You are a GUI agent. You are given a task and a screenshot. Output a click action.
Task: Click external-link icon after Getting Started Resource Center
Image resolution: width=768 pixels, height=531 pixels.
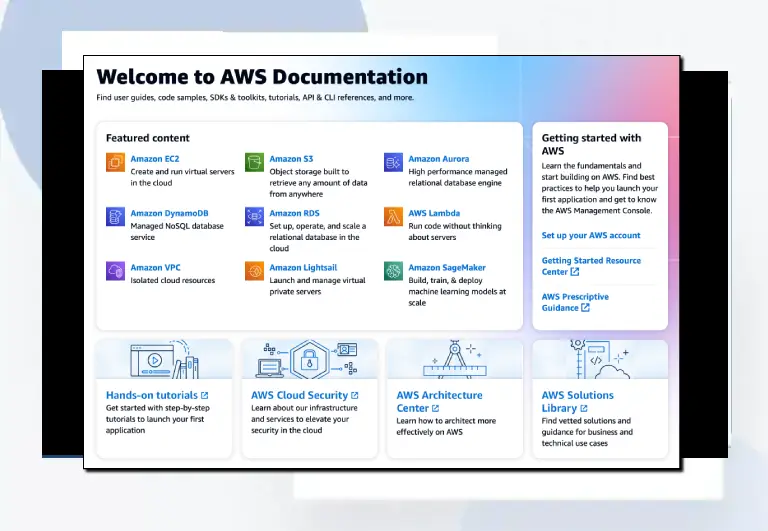(575, 272)
